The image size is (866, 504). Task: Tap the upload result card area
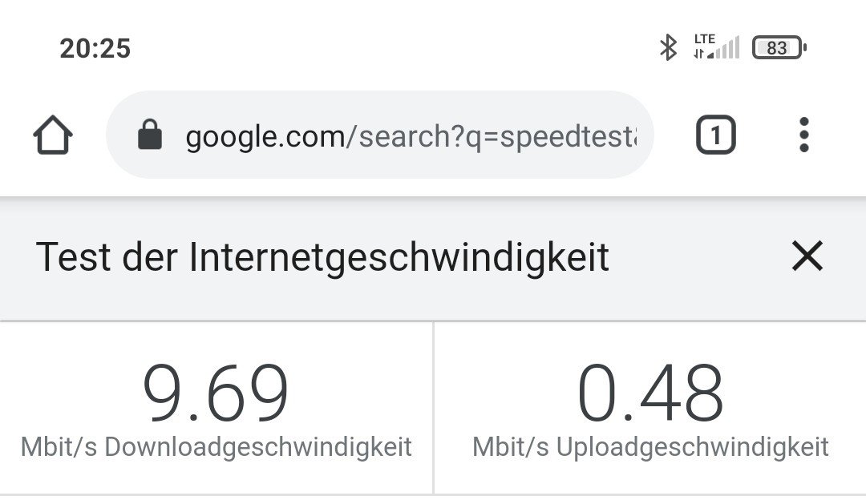[x=650, y=408]
